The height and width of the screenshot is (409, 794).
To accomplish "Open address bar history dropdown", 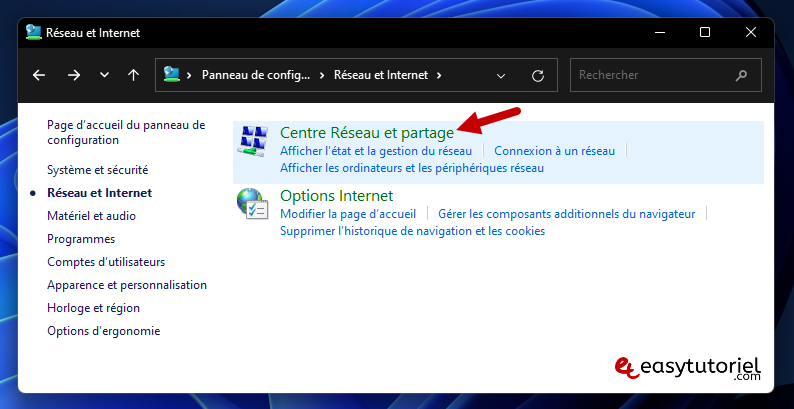I will tap(501, 76).
